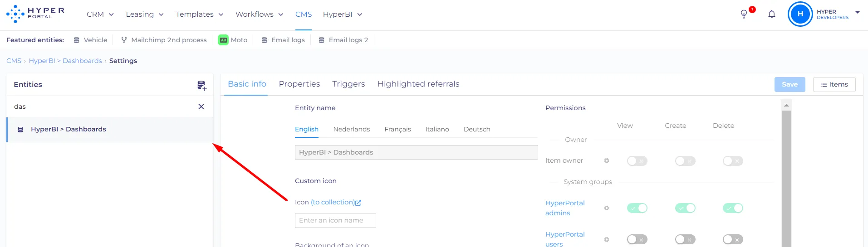The height and width of the screenshot is (247, 868).
Task: Open the CMS navigation item
Action: pyautogui.click(x=304, y=15)
